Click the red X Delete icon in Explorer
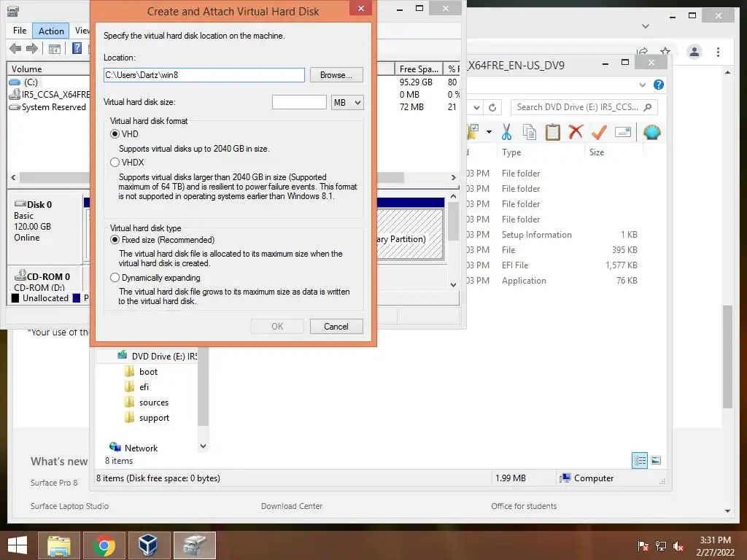 point(576,131)
